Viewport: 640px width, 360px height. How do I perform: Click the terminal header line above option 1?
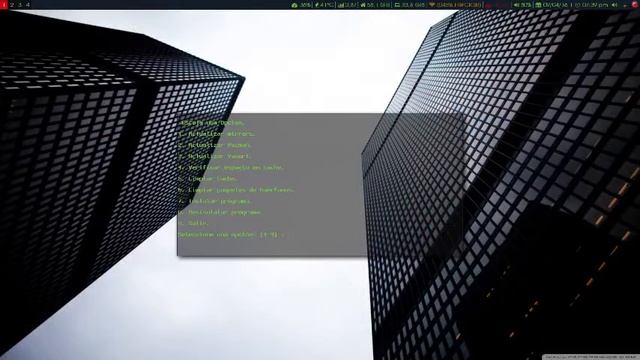pyautogui.click(x=212, y=123)
